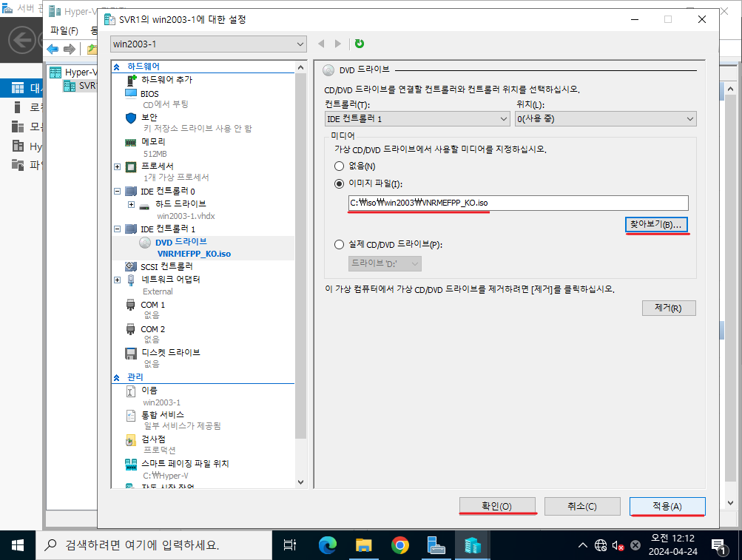Select the Image file (이미지 파일) option
The image size is (742, 560).
(x=339, y=183)
